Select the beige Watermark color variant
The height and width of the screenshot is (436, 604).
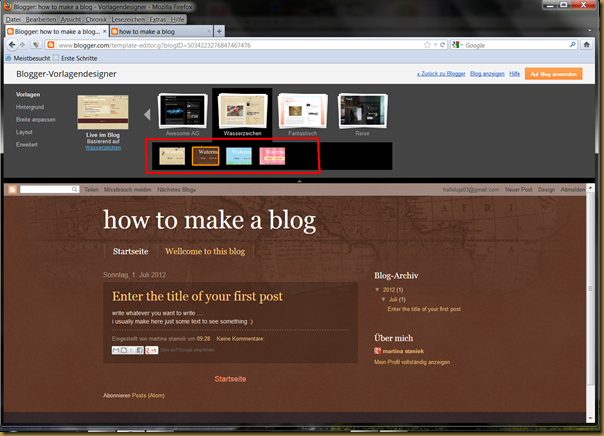click(x=172, y=156)
